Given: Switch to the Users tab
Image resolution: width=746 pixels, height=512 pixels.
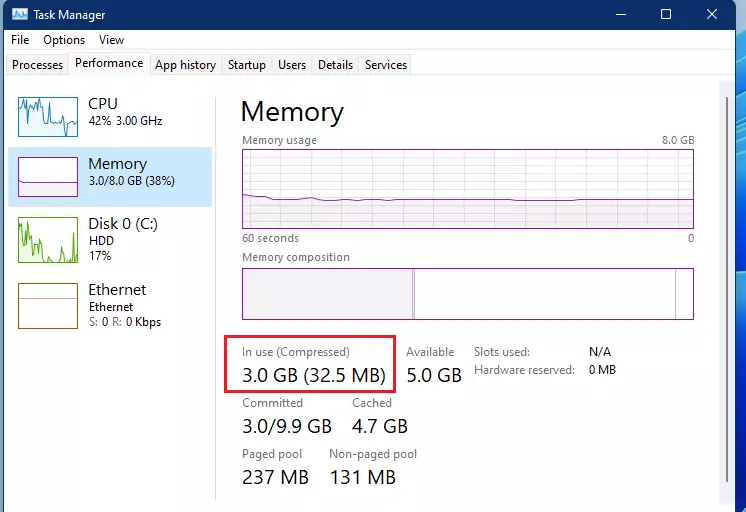Looking at the screenshot, I should pyautogui.click(x=292, y=65).
